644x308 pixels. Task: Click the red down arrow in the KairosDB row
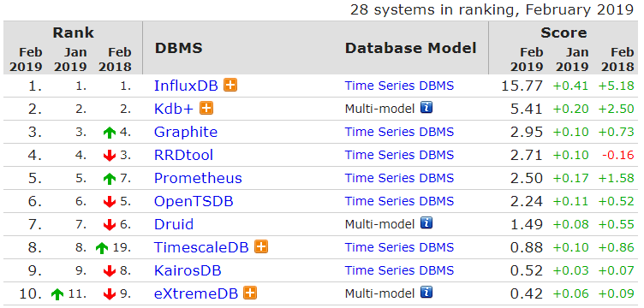tap(110, 271)
